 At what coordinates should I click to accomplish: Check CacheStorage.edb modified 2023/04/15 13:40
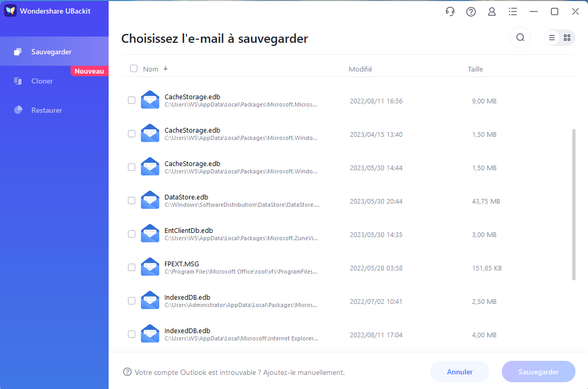132,134
